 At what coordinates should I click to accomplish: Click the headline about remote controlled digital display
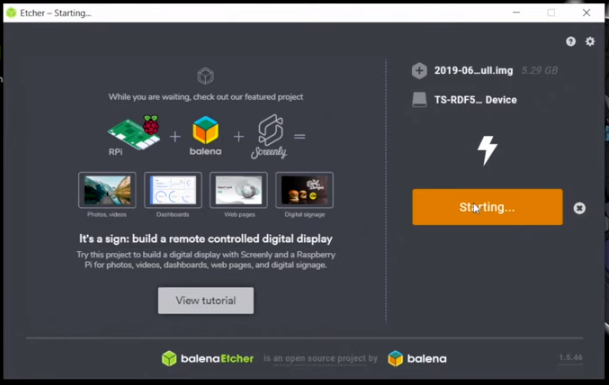pos(206,239)
